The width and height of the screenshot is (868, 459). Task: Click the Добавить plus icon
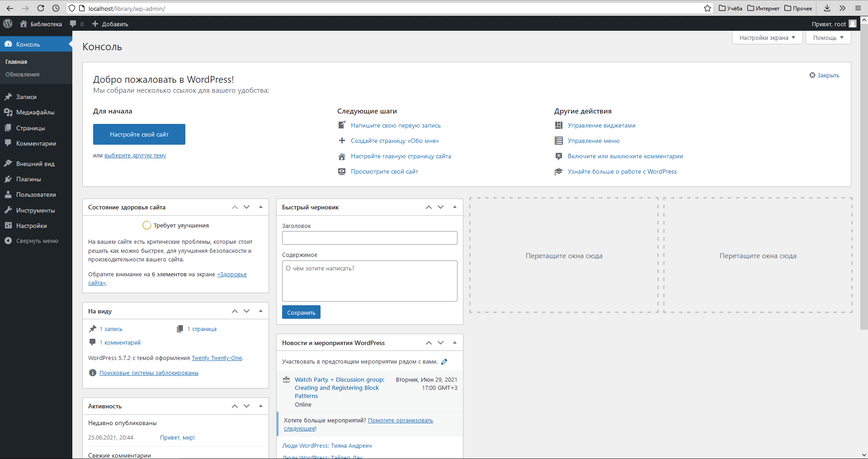95,24
